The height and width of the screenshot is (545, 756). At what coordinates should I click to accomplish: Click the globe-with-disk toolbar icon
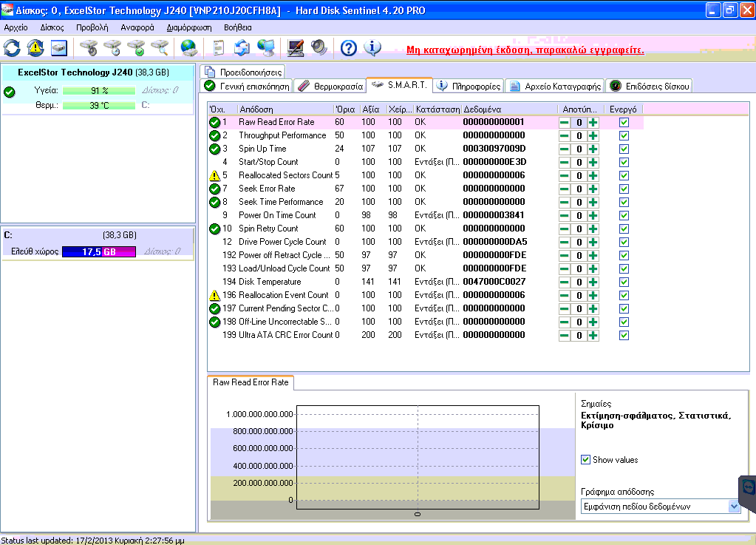click(x=188, y=48)
